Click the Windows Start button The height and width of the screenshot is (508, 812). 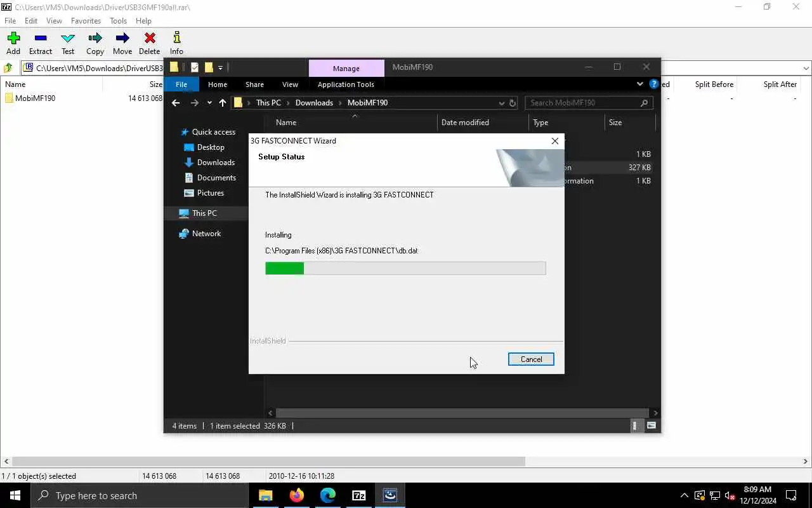click(x=15, y=495)
